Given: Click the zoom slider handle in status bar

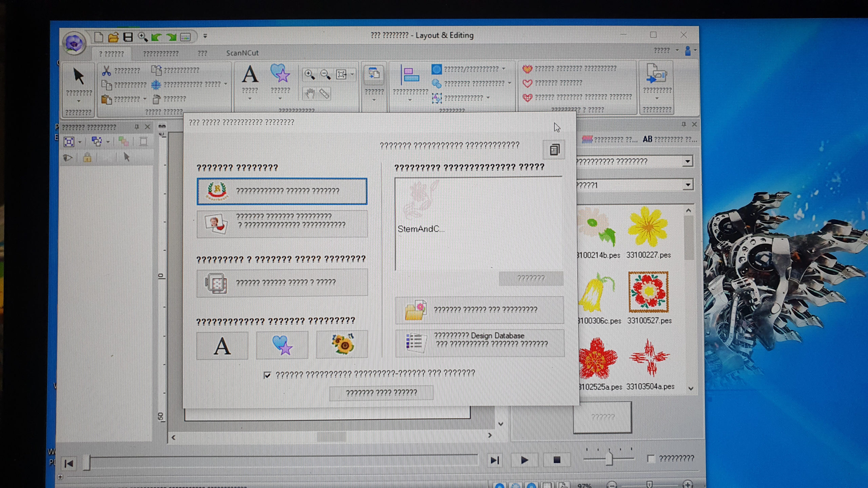Looking at the screenshot, I should 649,484.
